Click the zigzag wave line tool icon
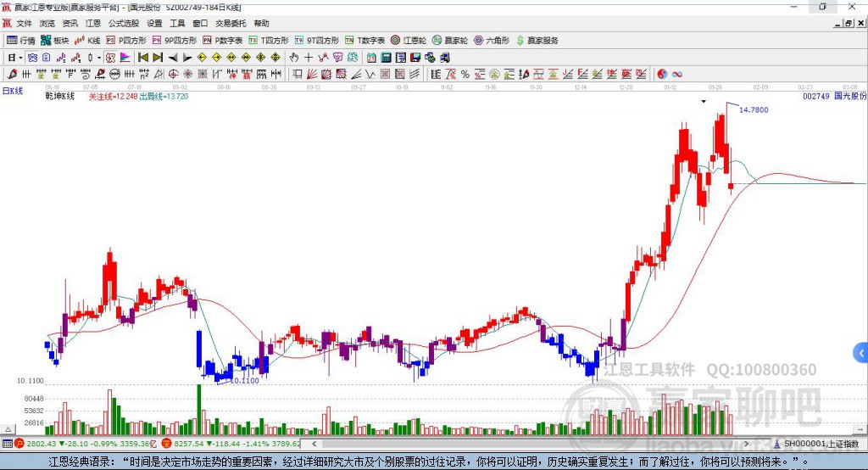This screenshot has width=868, height=470. (370, 75)
